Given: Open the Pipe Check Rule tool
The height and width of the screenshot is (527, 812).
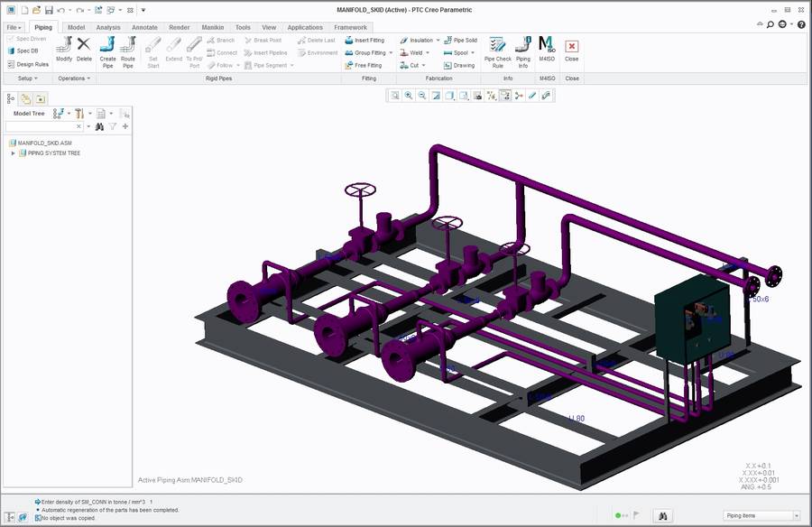Looking at the screenshot, I should tap(496, 53).
